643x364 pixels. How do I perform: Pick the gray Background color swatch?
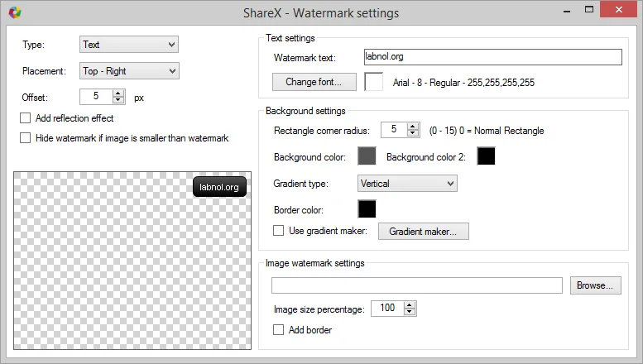pos(367,156)
